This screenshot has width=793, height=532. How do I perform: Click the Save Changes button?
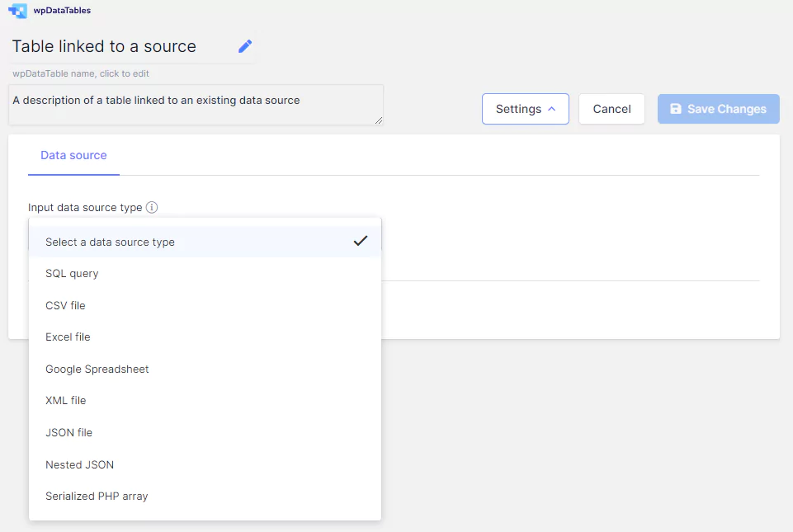(x=719, y=109)
